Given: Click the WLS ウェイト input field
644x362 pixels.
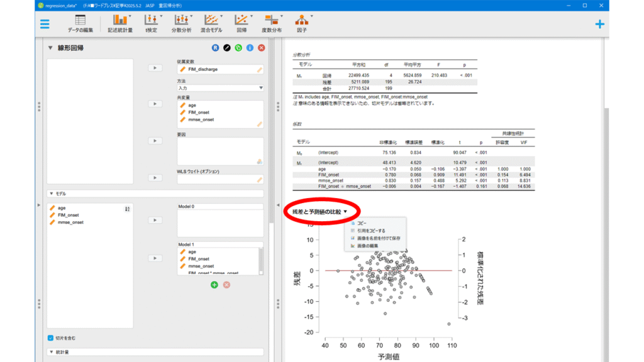Looking at the screenshot, I should coord(220,179).
